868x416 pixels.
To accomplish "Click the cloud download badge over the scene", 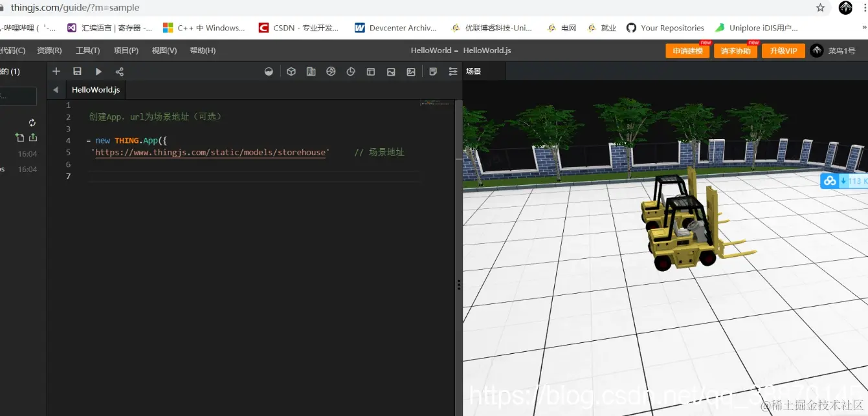I will [844, 181].
